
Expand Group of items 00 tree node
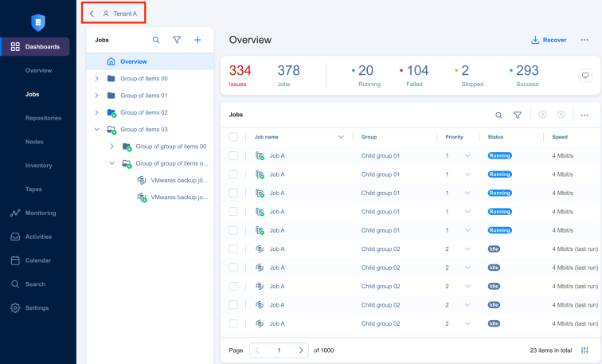[x=96, y=78]
